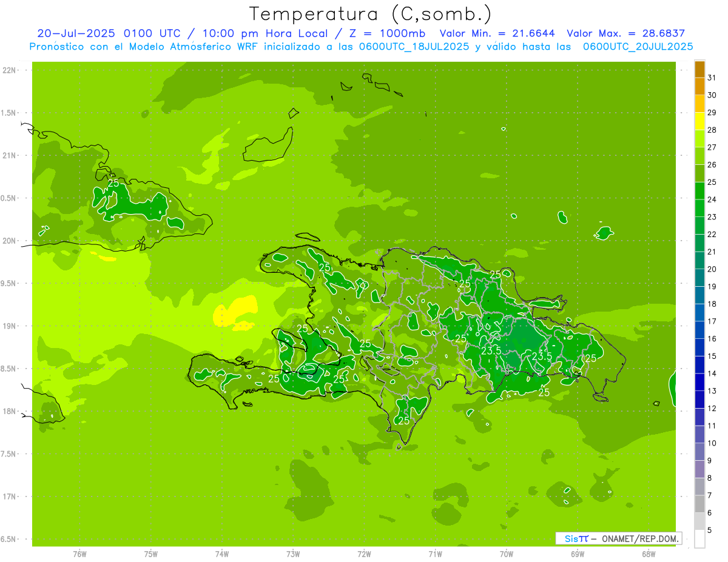Click the orange legend swatch between 30 and 31
This screenshot has width=728, height=562.
click(x=699, y=87)
